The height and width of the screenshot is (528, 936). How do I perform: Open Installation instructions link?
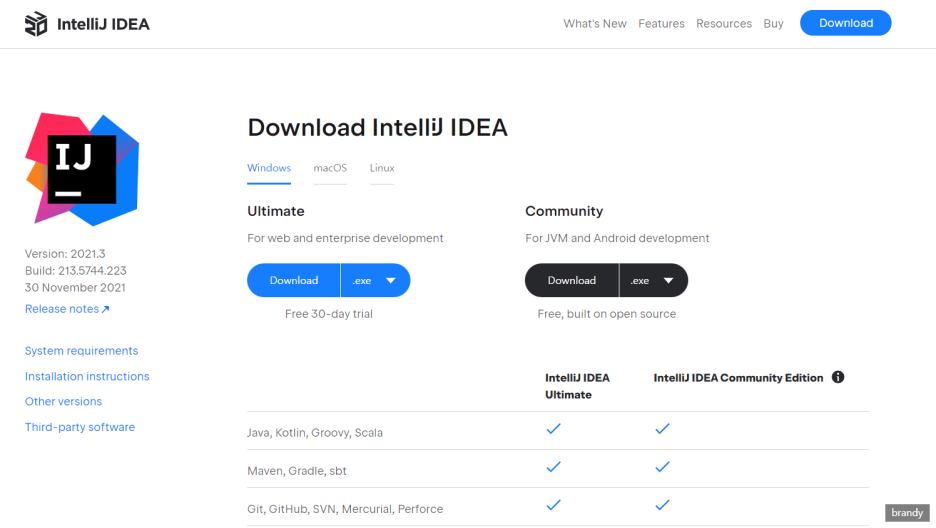(x=87, y=376)
